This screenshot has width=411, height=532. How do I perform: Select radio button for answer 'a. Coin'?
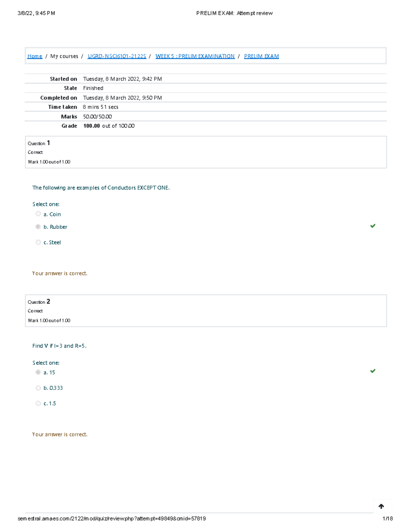[x=38, y=213]
